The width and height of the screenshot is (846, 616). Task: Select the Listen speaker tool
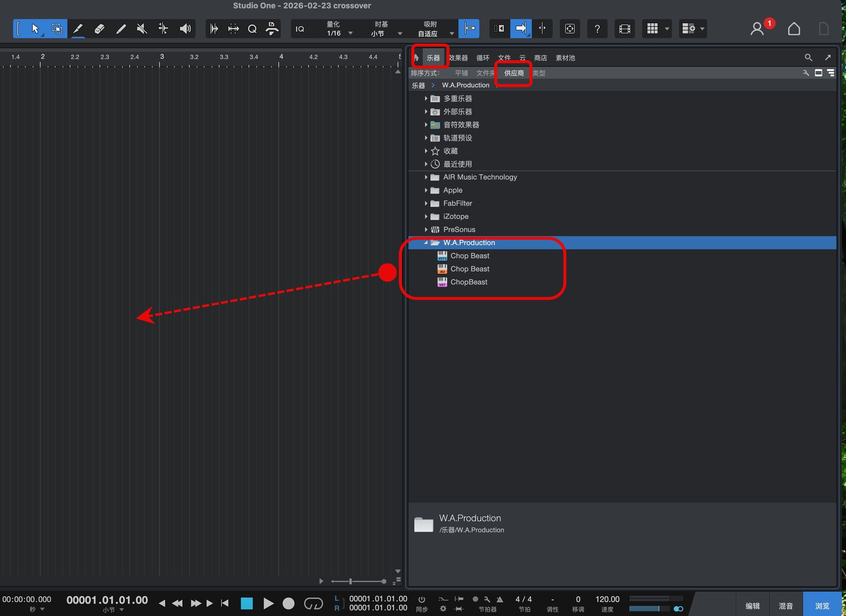185,29
